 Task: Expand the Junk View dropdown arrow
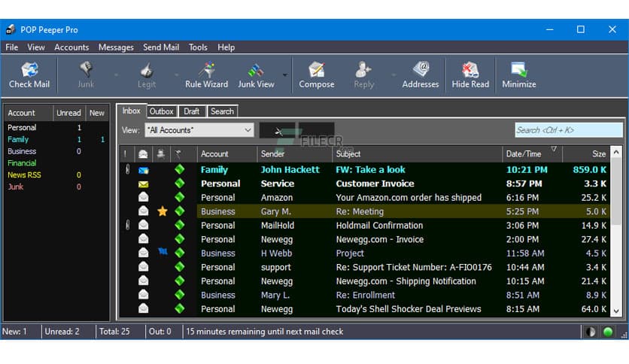click(x=285, y=75)
